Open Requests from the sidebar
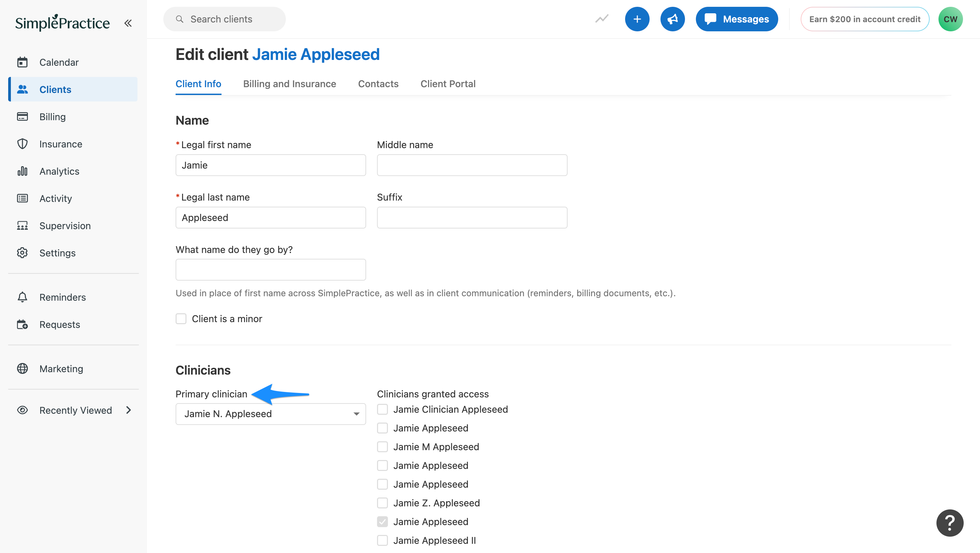Image resolution: width=980 pixels, height=553 pixels. 73,324
